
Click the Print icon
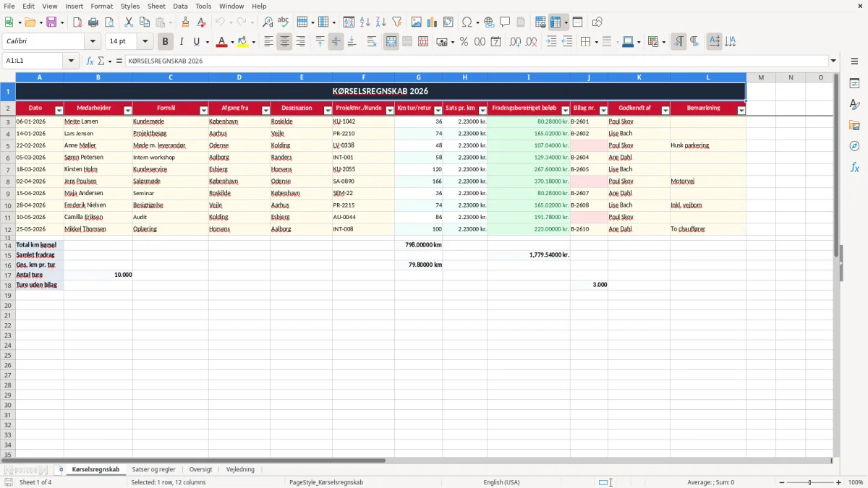(x=93, y=22)
